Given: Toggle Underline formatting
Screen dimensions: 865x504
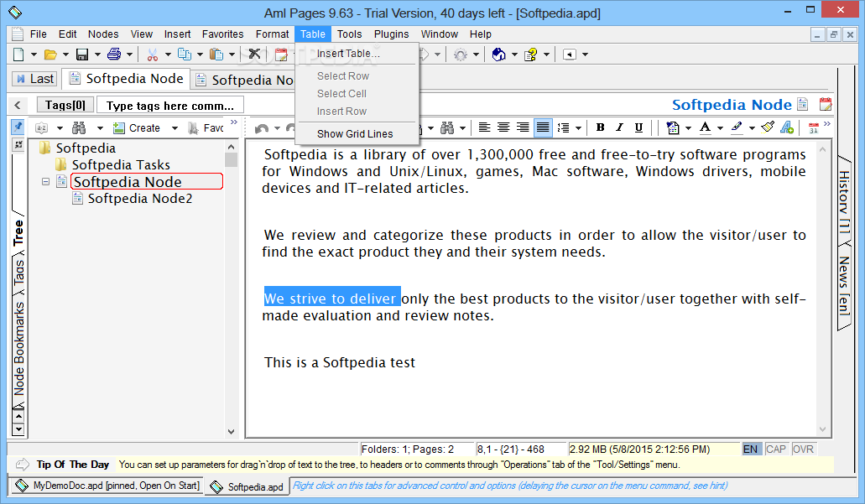Looking at the screenshot, I should tap(638, 128).
